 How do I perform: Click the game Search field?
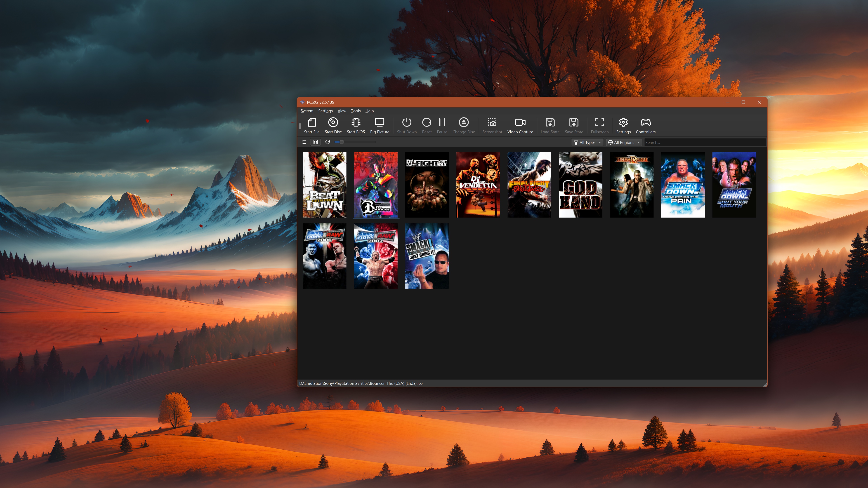click(x=705, y=143)
